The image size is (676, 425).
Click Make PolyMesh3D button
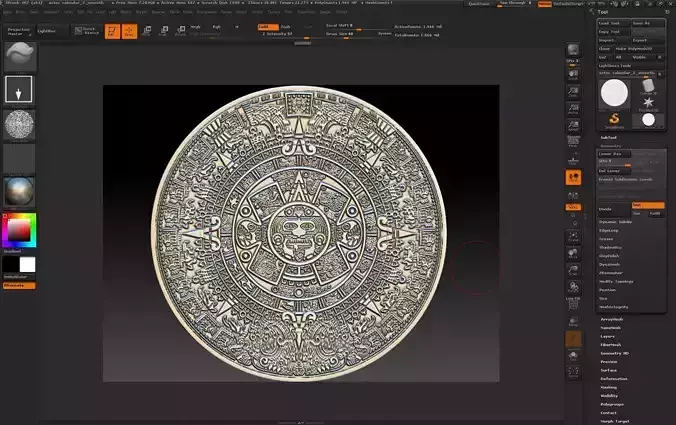[639, 49]
